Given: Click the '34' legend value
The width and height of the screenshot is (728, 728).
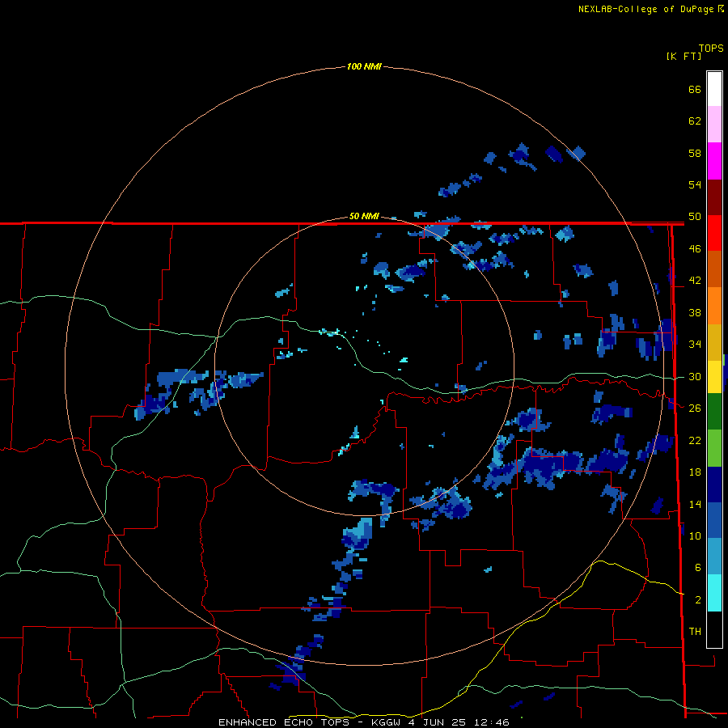Looking at the screenshot, I should [695, 345].
